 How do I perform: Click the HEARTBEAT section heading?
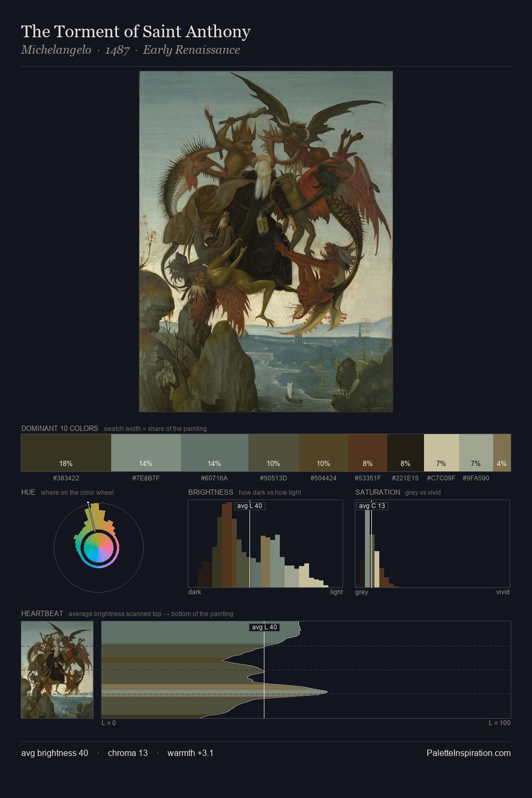coord(42,613)
